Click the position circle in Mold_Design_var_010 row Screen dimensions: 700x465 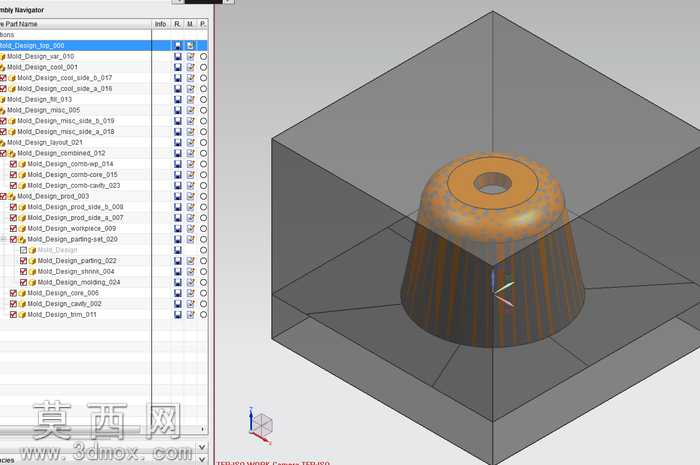(203, 56)
